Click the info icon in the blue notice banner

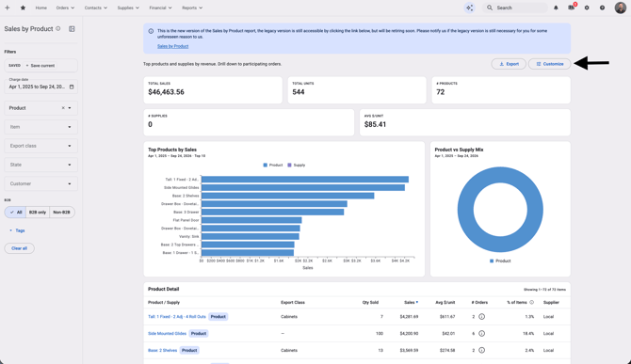pyautogui.click(x=151, y=31)
